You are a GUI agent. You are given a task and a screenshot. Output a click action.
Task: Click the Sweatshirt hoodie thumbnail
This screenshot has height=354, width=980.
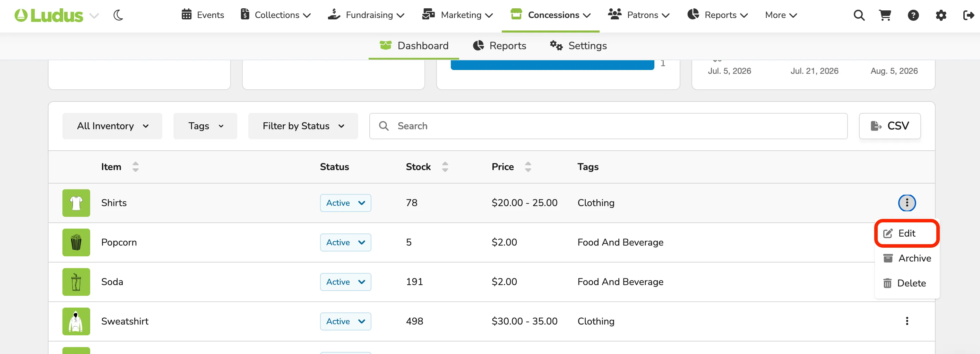(76, 321)
